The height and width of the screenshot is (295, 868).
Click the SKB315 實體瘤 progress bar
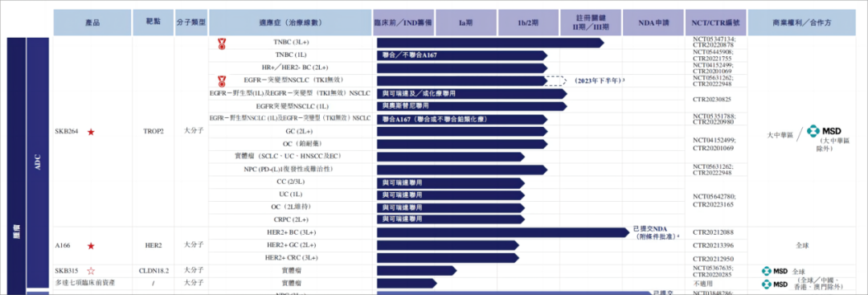click(416, 271)
